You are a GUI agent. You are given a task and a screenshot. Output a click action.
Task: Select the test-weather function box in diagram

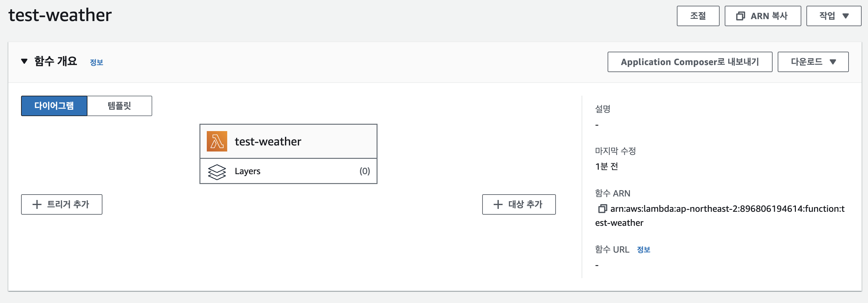(x=288, y=141)
